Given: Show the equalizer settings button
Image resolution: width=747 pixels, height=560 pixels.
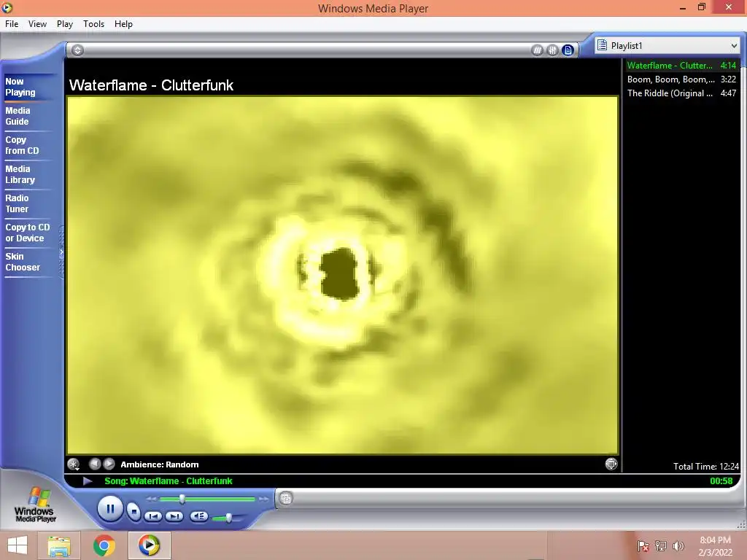Looking at the screenshot, I should coord(552,50).
